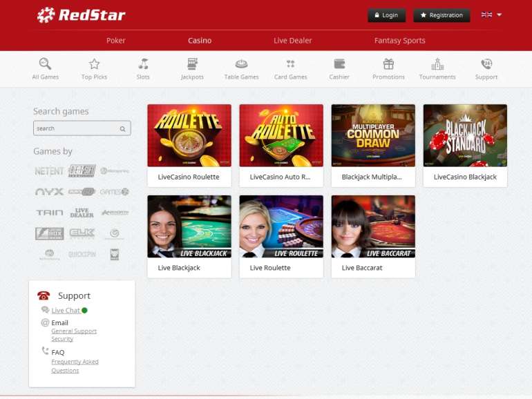Click the search magnifier icon in search box
The height and width of the screenshot is (399, 532).
click(x=122, y=129)
